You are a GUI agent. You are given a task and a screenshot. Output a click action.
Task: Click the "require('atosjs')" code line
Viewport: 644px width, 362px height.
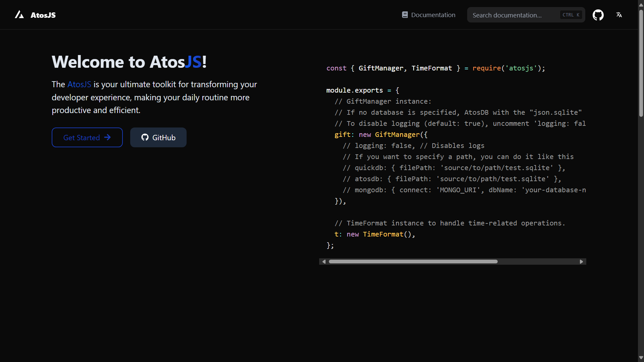436,68
